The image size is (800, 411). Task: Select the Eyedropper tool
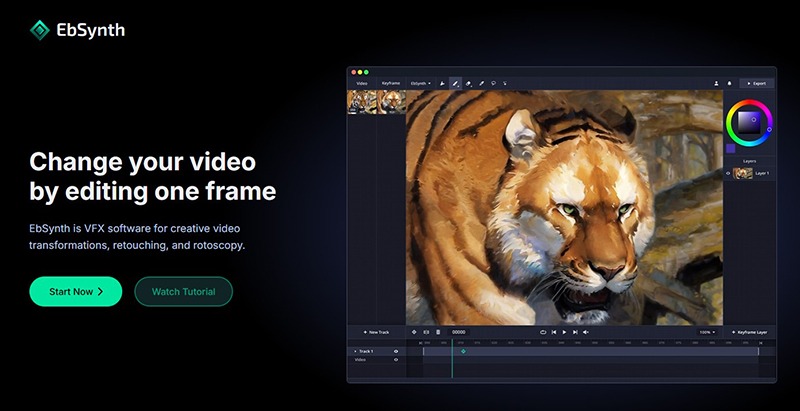coord(481,83)
